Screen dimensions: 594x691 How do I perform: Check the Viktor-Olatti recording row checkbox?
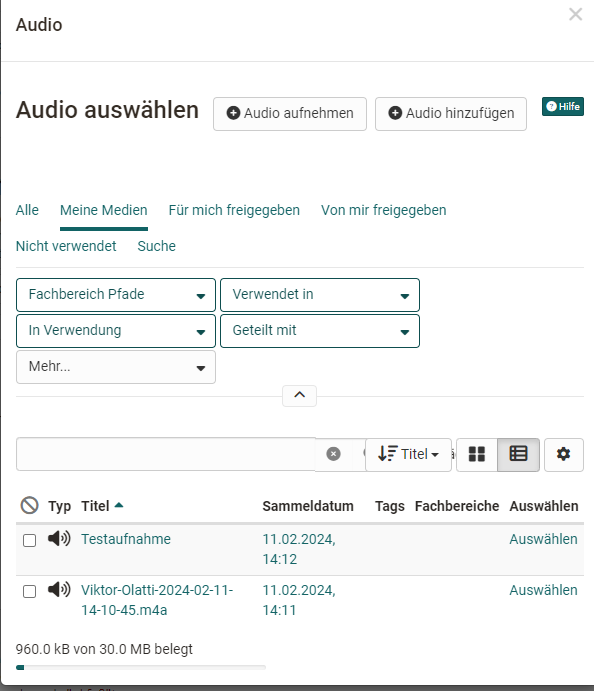coord(30,591)
